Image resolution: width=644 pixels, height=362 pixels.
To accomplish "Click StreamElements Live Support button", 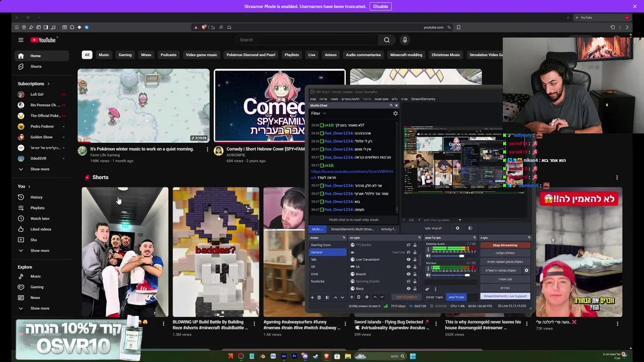I will (x=505, y=296).
